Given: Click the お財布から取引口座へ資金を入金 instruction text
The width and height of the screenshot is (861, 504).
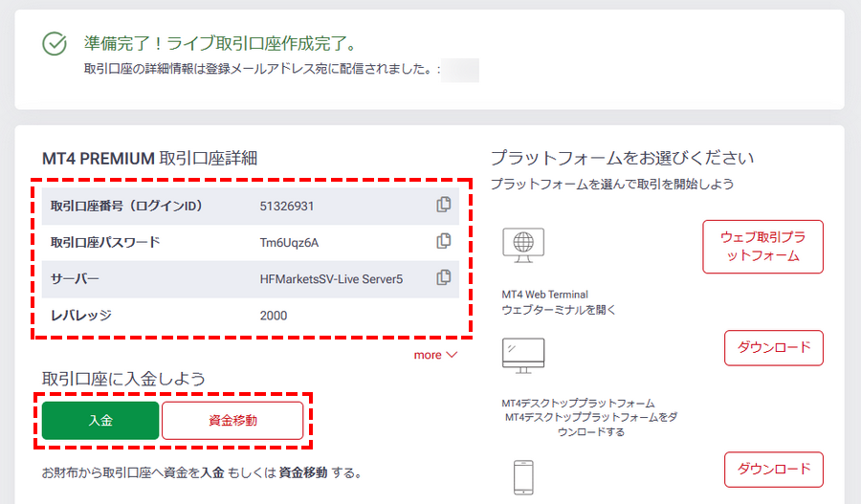Looking at the screenshot, I should 202,472.
